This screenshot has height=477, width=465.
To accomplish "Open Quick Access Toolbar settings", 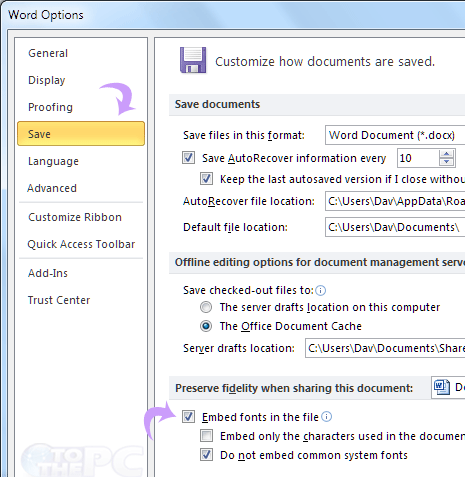I will (81, 244).
